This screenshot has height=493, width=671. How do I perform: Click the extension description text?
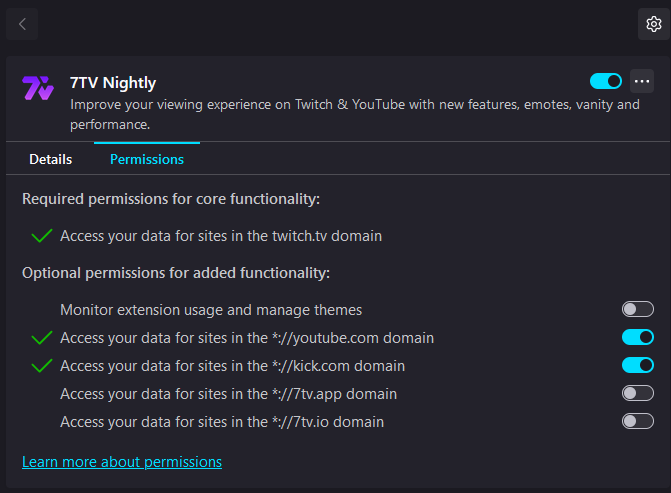coord(355,114)
